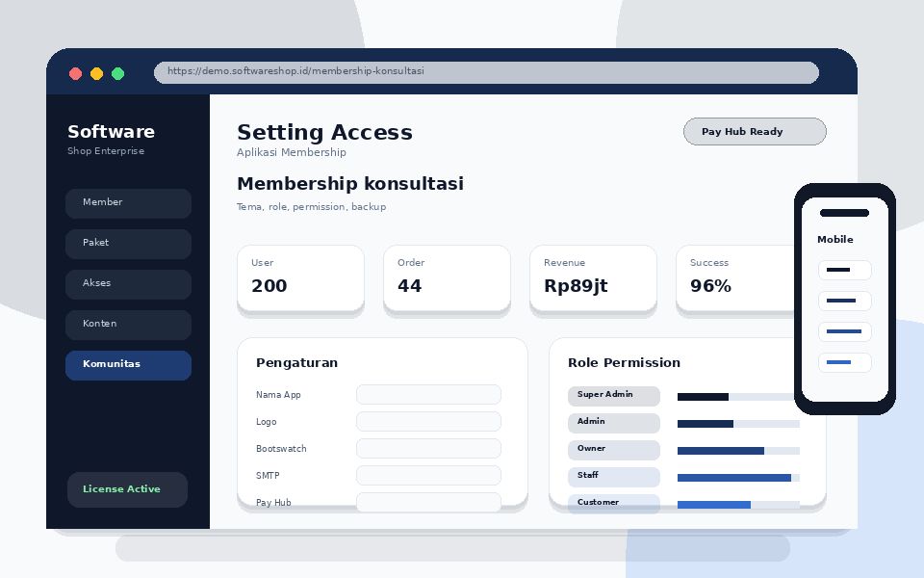
Task: Click into the SMTP field
Action: tap(429, 475)
